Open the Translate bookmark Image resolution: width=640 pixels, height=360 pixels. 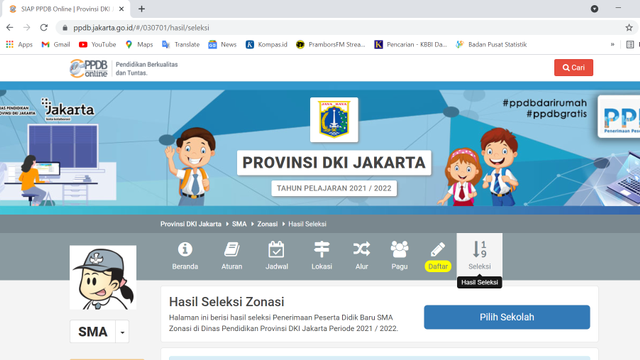(x=181, y=44)
